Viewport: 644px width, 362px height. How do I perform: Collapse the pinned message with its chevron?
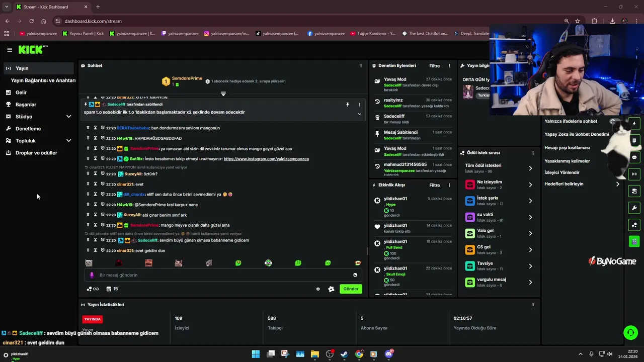(359, 114)
